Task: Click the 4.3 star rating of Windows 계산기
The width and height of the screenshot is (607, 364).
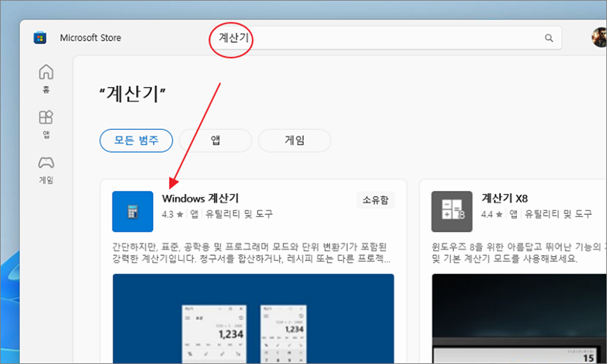Action: pos(172,214)
